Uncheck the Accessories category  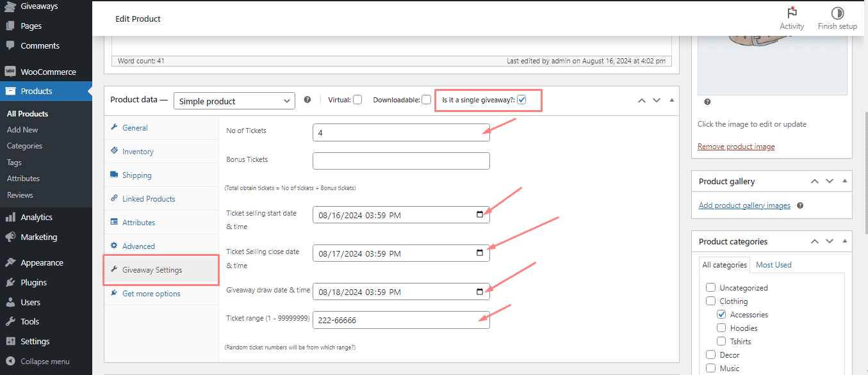point(721,315)
